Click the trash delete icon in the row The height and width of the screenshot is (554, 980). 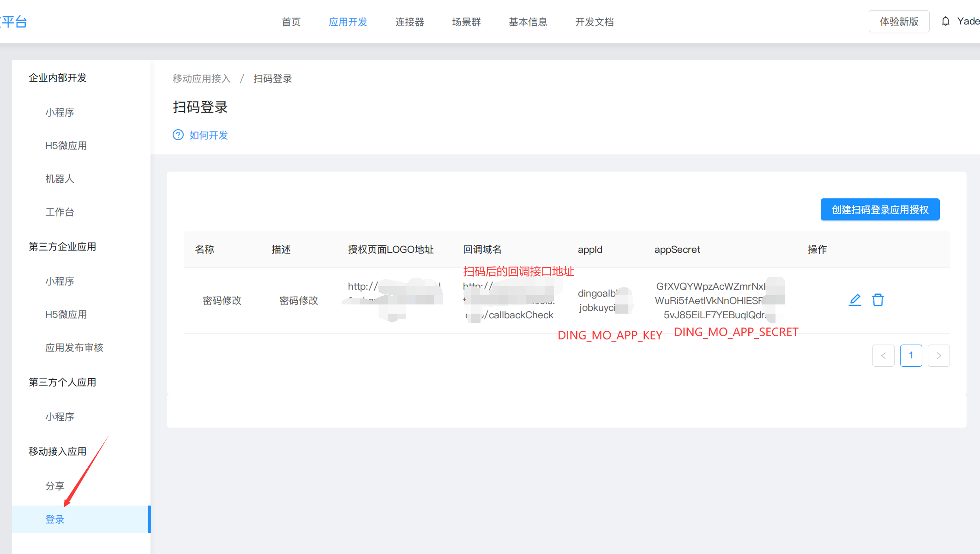878,300
